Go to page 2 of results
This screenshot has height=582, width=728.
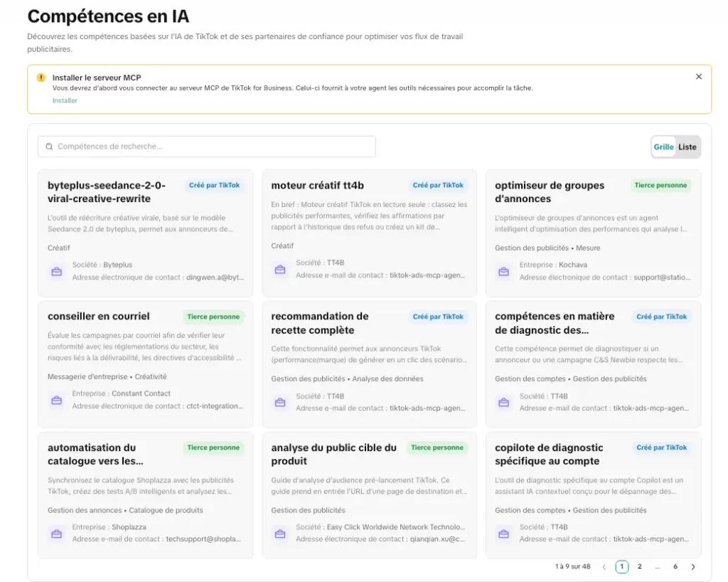639,566
